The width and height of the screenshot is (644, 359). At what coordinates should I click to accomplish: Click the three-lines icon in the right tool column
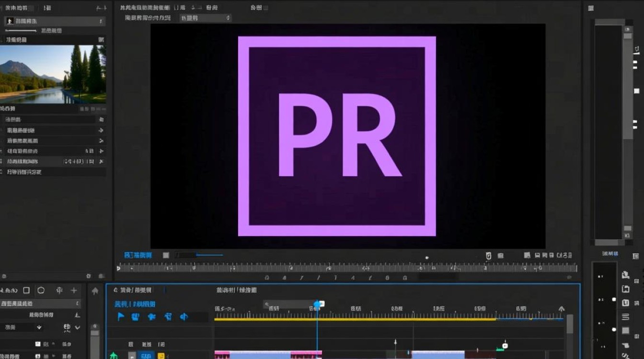point(625,317)
